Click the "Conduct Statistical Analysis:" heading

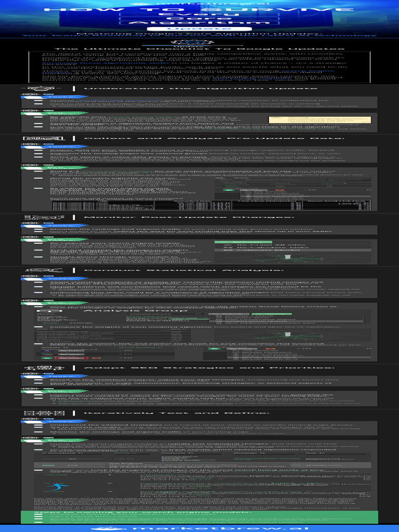pos(183,270)
